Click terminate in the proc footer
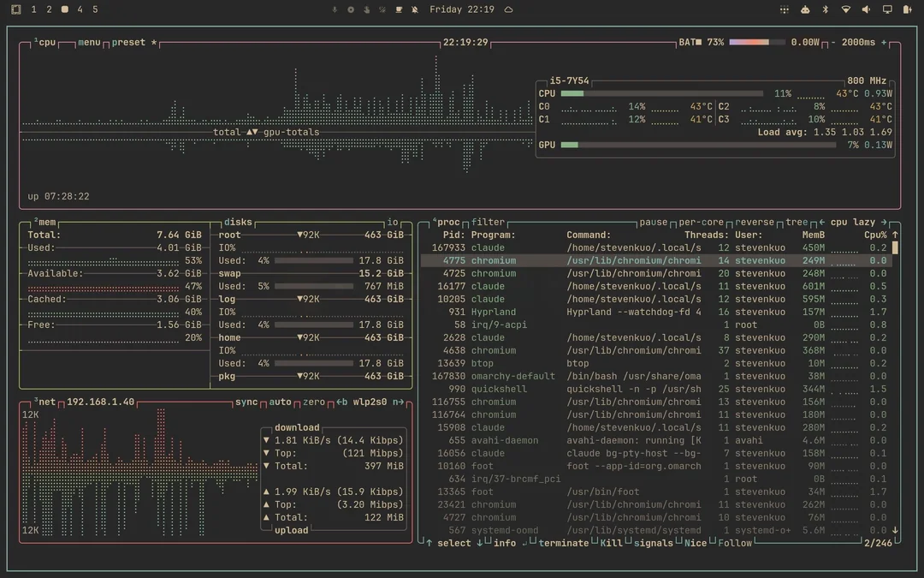 563,543
